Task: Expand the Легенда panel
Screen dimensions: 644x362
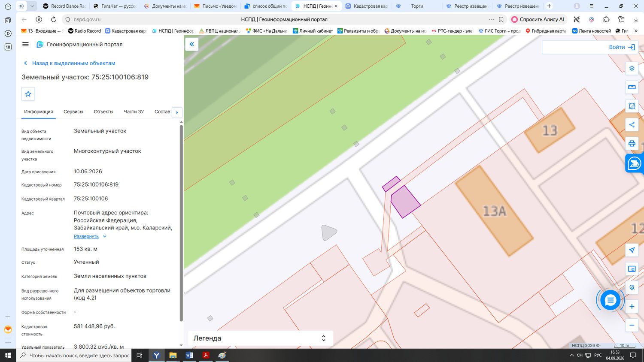Action: click(261, 338)
